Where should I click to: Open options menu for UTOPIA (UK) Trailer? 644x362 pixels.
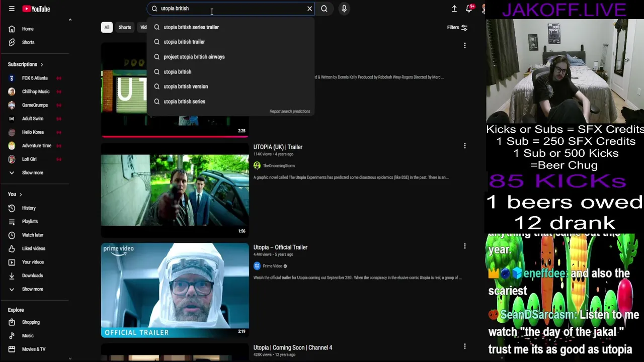tap(465, 146)
